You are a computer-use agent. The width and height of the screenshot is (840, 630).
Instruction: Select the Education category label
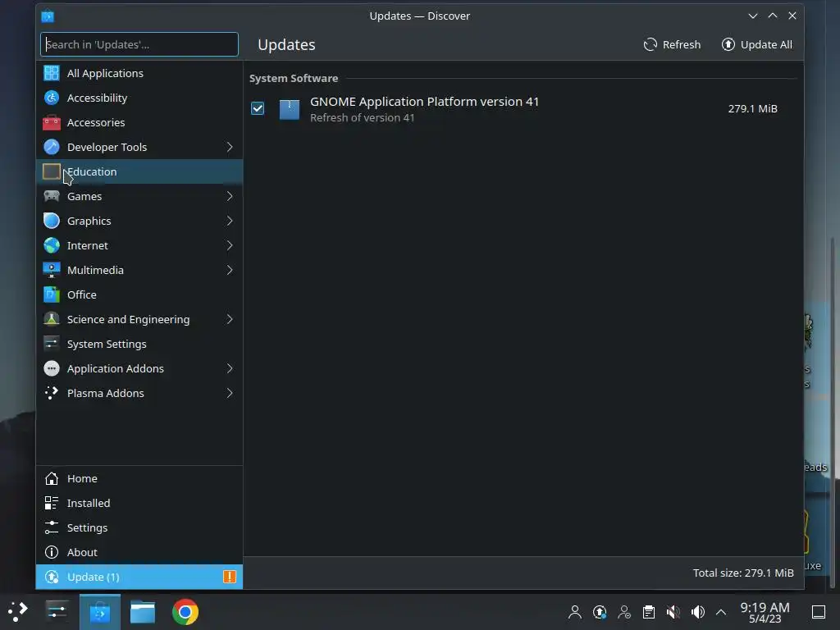[x=92, y=171]
